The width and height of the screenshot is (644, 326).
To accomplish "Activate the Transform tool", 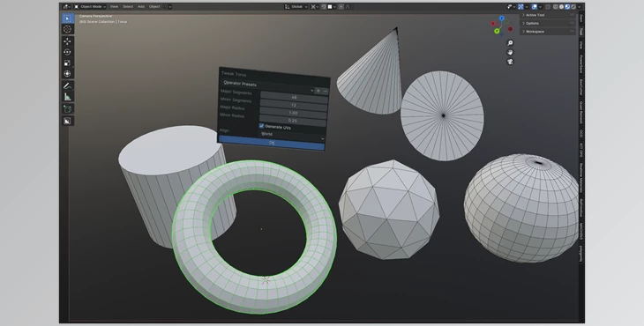I will [x=67, y=74].
